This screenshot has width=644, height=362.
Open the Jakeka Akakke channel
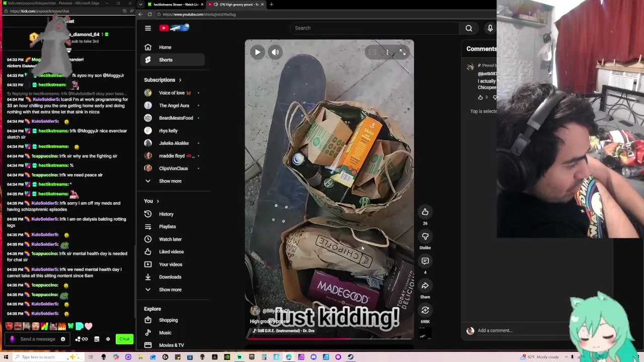click(x=173, y=143)
